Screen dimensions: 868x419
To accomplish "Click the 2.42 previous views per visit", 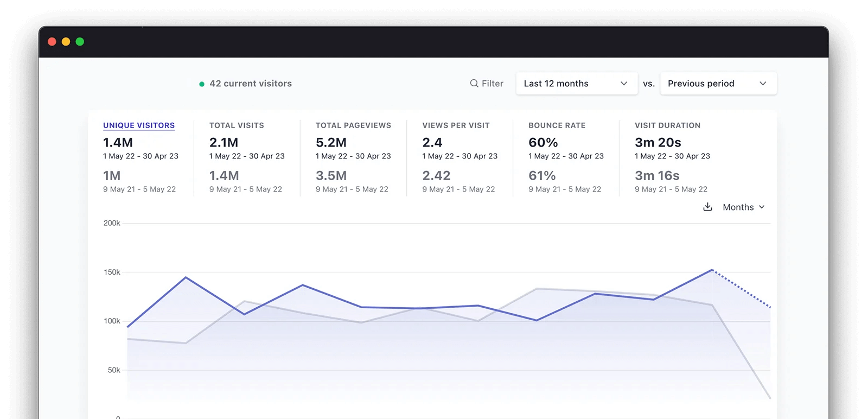I will tap(436, 175).
